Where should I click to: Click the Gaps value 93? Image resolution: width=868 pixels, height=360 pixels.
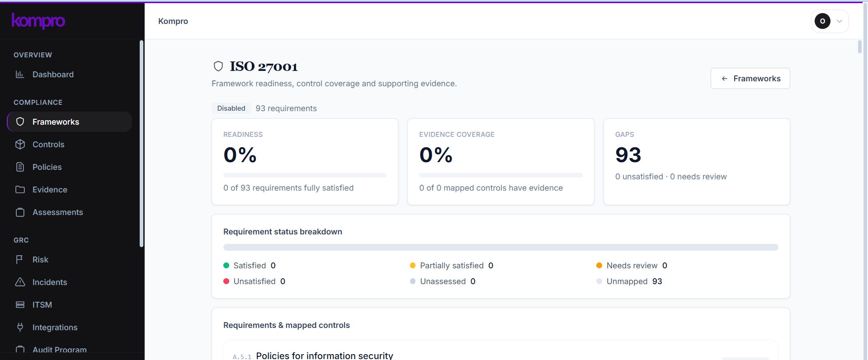click(628, 155)
